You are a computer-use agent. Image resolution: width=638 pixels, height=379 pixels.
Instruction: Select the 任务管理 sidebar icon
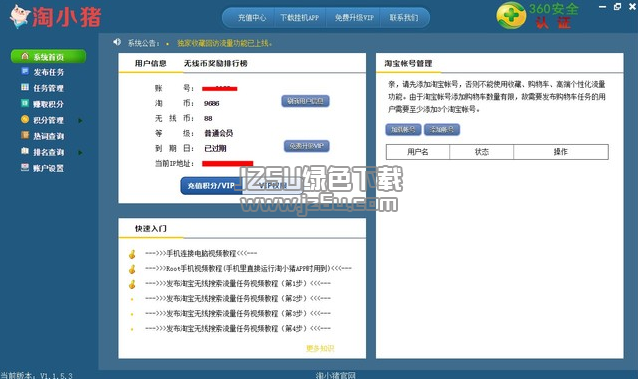(x=25, y=87)
